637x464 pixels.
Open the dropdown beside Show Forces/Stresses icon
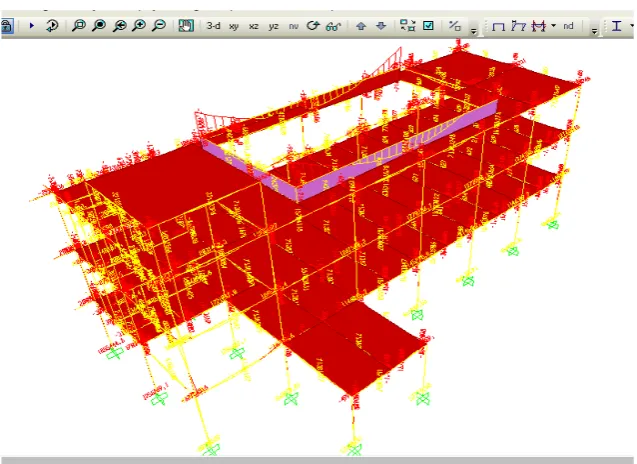pyautogui.click(x=554, y=26)
